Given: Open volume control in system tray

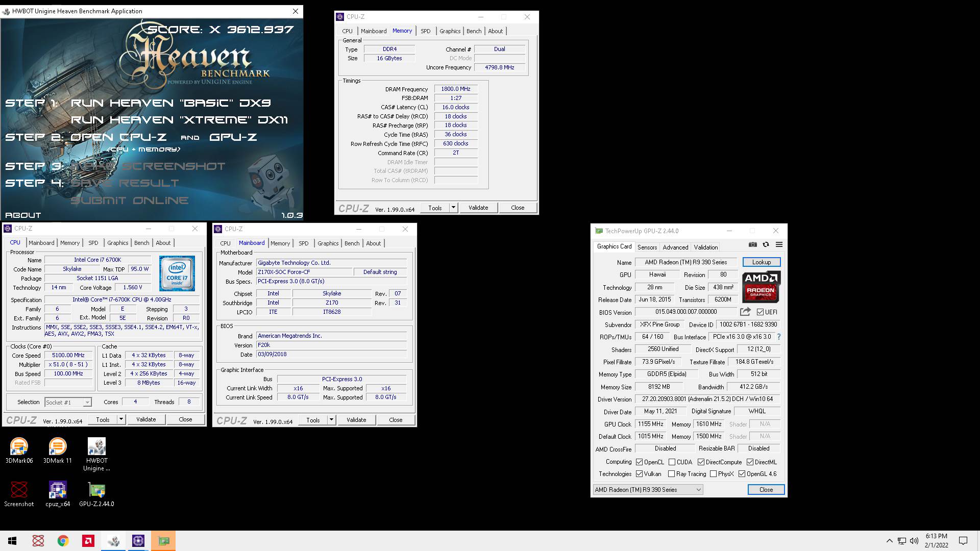Looking at the screenshot, I should pyautogui.click(x=914, y=541).
